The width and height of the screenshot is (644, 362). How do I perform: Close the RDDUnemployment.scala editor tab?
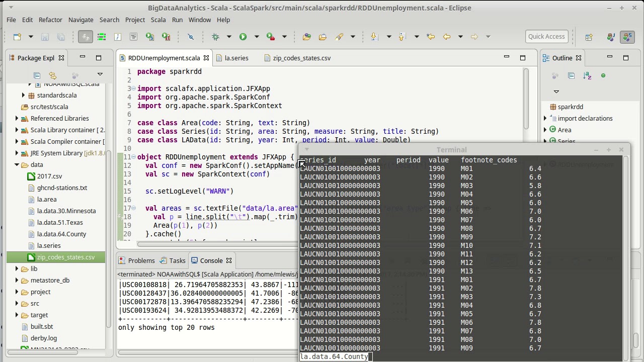coord(206,58)
